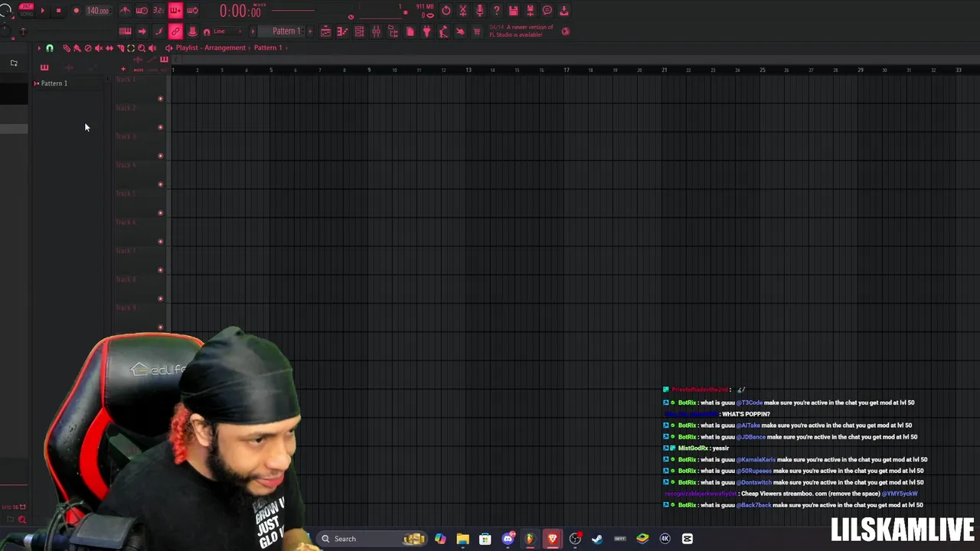Click the globe icon in toolbar
980x551 pixels.
[565, 31]
